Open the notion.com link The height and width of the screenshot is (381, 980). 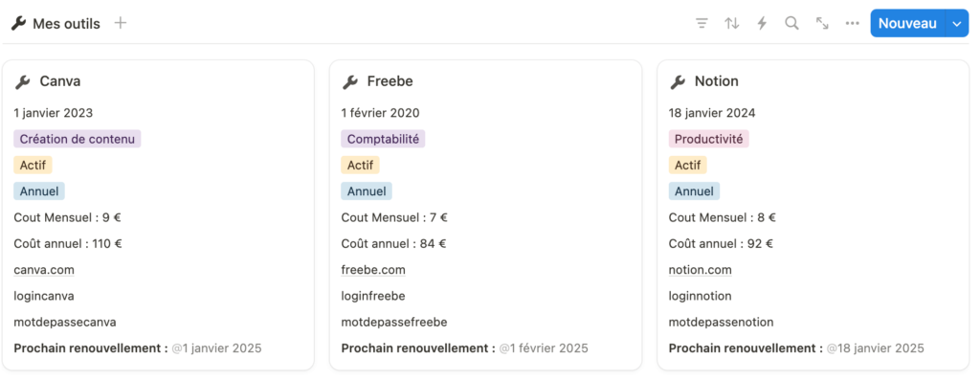click(x=700, y=270)
